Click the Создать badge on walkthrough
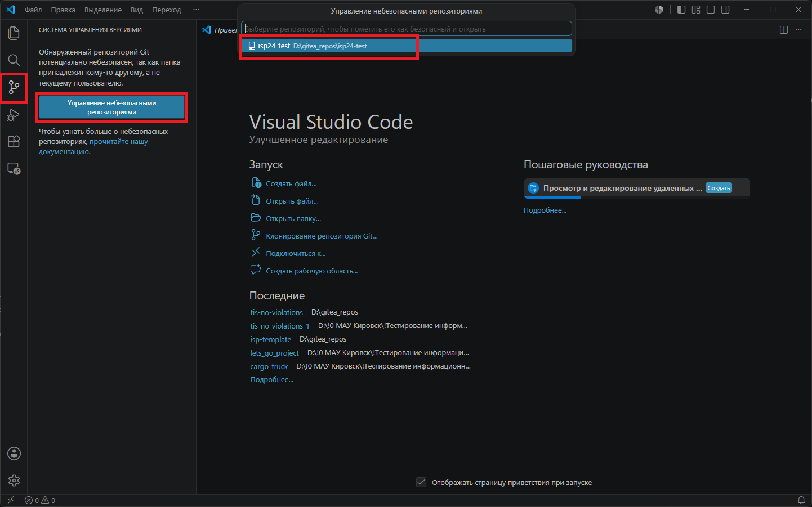 pyautogui.click(x=719, y=188)
